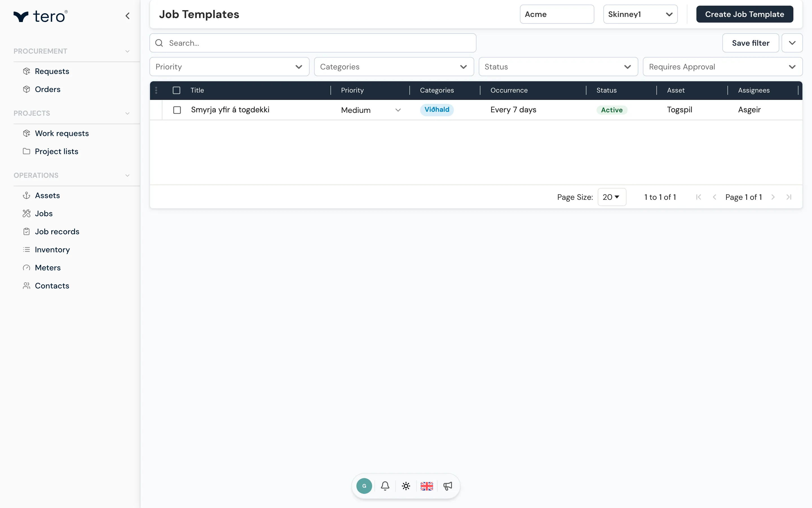Go to previous page of table
This screenshot has width=812, height=508.
pyautogui.click(x=714, y=197)
